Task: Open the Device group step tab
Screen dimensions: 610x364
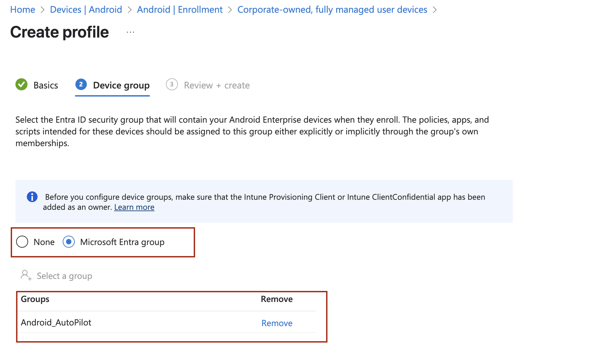Action: click(x=121, y=85)
